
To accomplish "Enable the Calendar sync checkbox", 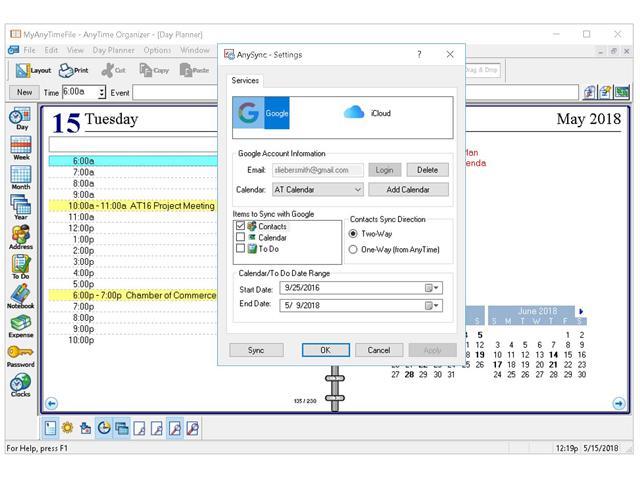I will tap(240, 238).
